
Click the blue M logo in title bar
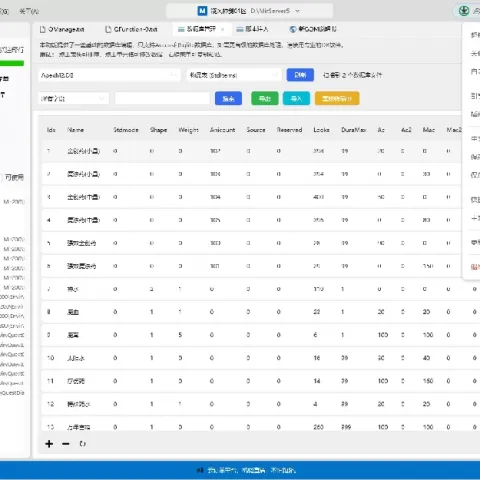tap(202, 11)
